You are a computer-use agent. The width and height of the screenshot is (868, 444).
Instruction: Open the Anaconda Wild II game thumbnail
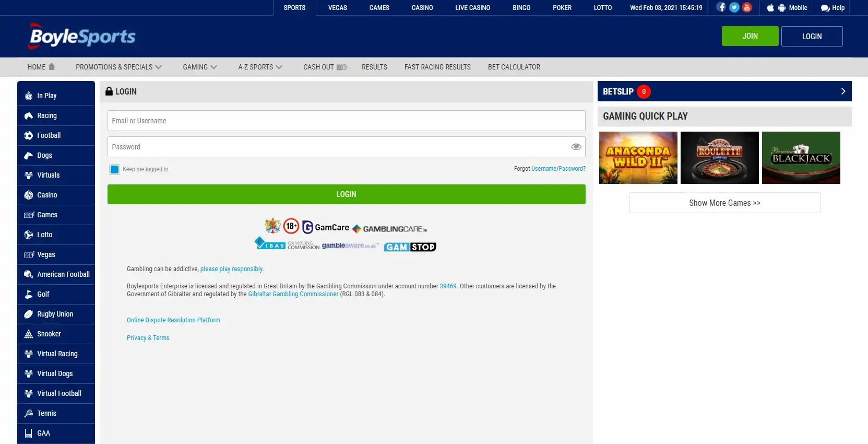coord(638,158)
